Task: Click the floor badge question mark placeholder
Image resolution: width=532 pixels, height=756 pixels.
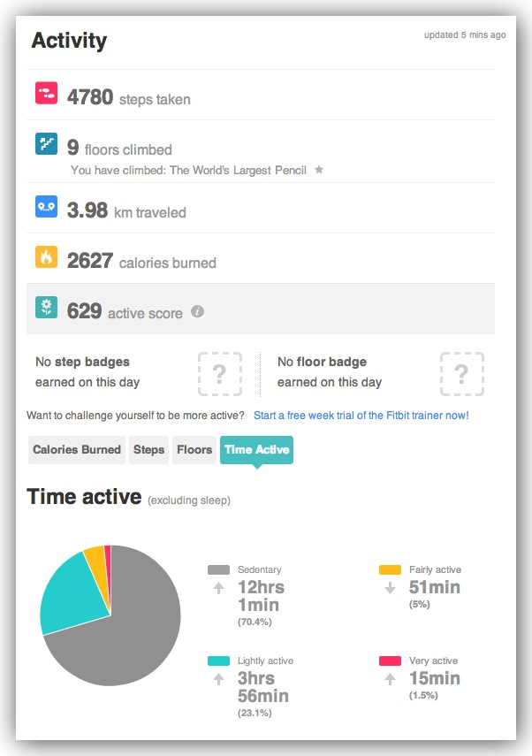Action: tap(462, 374)
